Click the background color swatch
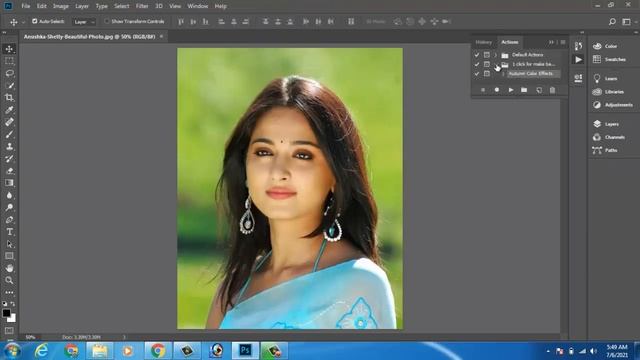 click(13, 318)
